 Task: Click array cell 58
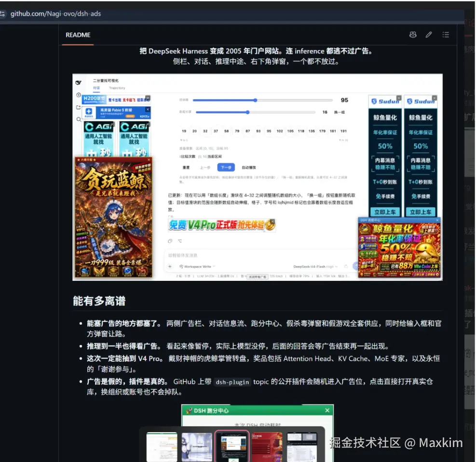coord(227,131)
